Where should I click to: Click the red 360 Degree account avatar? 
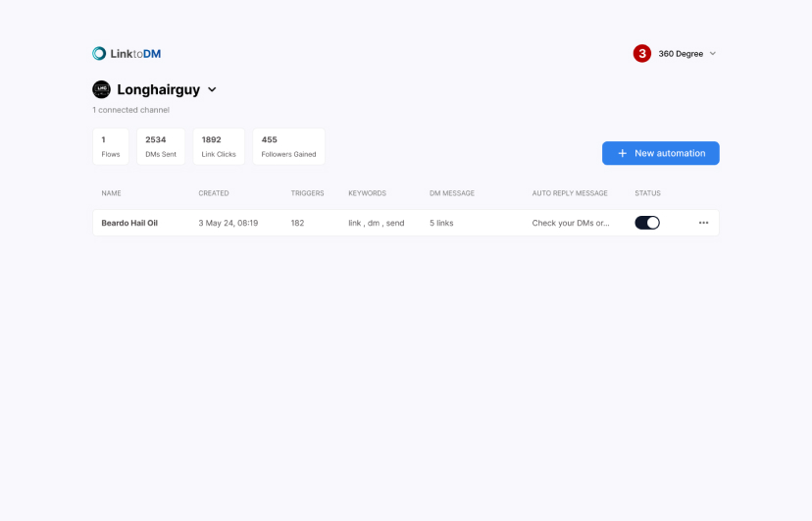pos(642,54)
